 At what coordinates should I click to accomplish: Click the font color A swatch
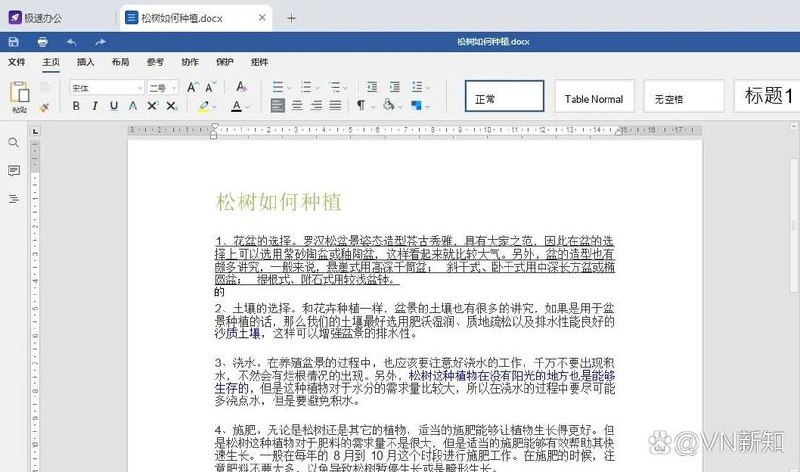236,106
